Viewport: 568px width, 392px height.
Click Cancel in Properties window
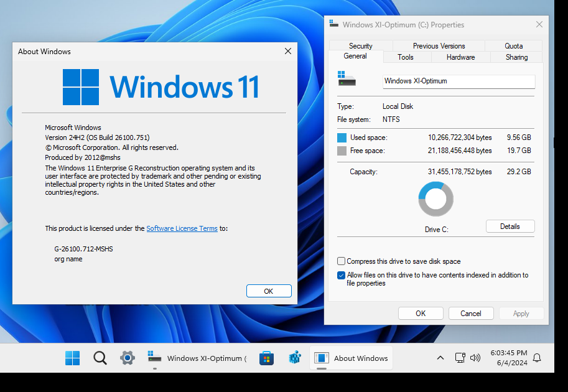tap(471, 314)
